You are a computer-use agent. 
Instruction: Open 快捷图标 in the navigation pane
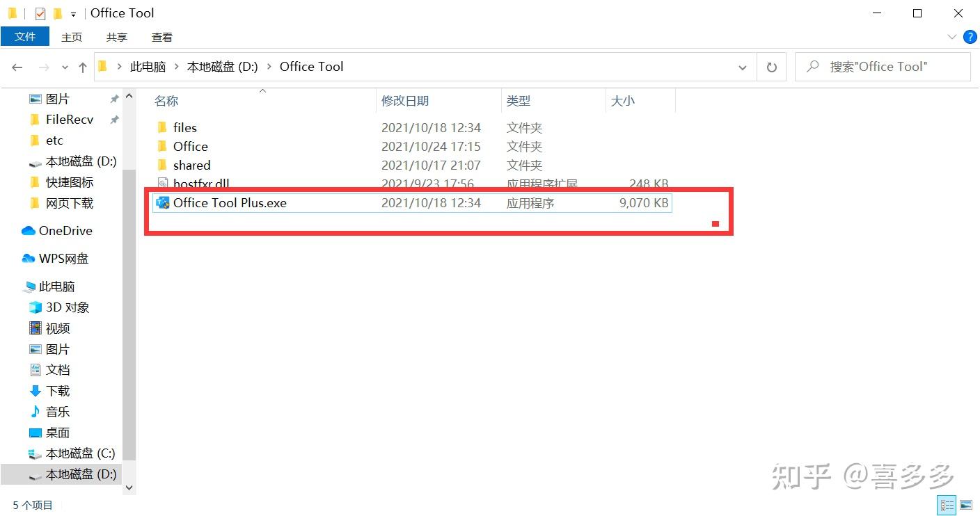pos(70,182)
